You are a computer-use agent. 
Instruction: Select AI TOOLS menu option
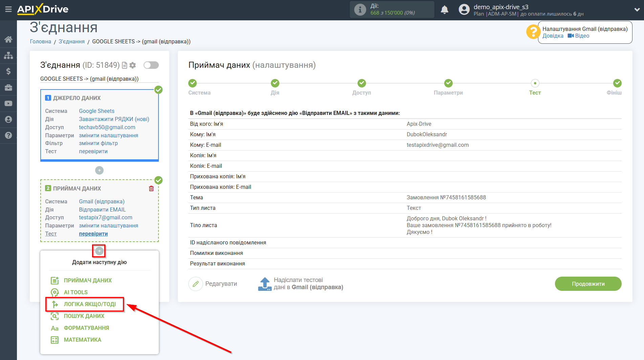(x=69, y=292)
